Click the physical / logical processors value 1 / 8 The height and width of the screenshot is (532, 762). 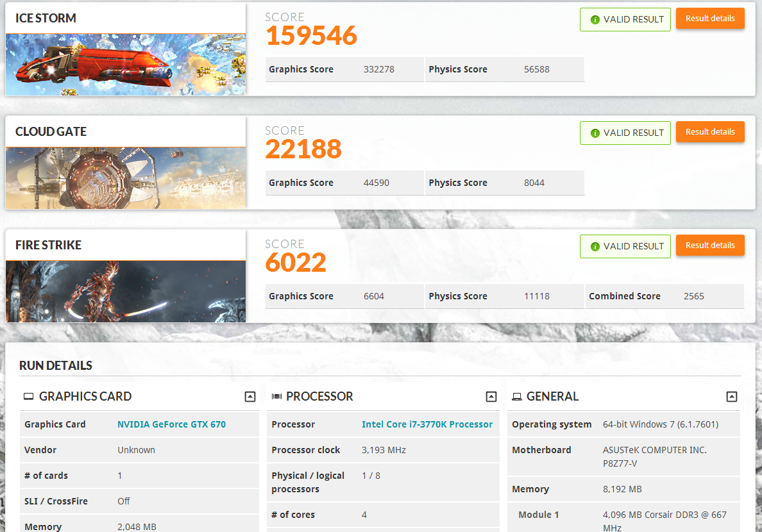[x=371, y=476]
